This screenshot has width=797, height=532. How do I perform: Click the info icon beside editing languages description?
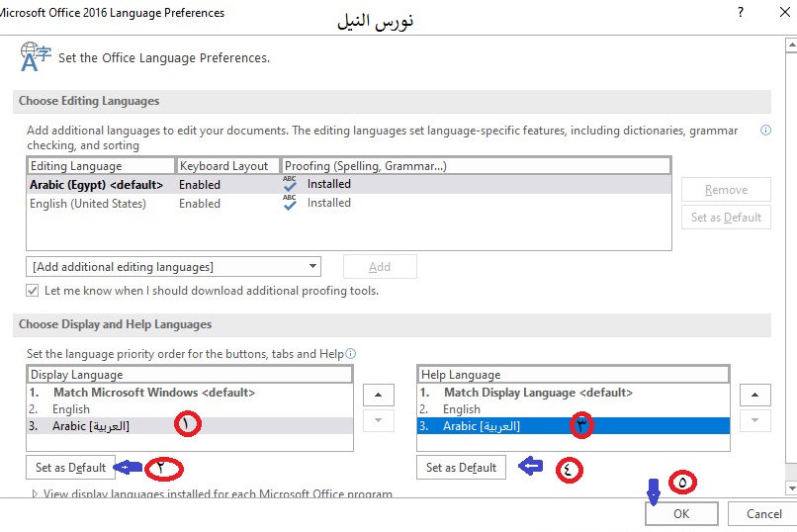765,131
